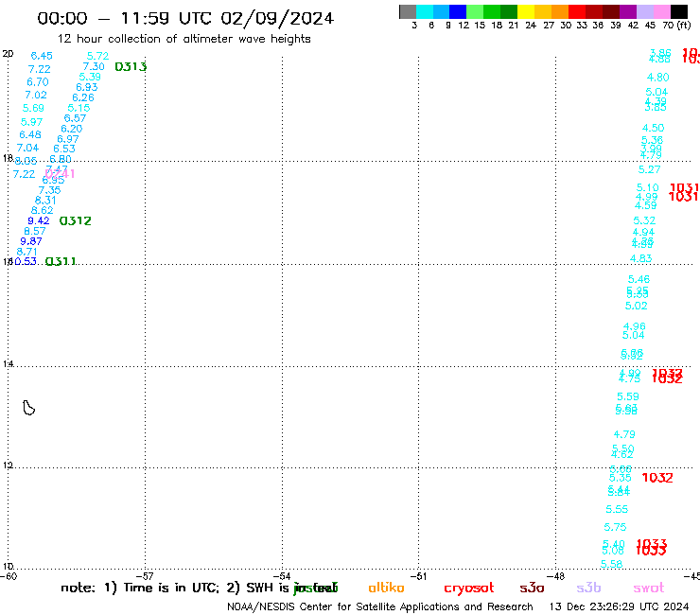This screenshot has height=615, width=700.
Task: Click wave height value 5.75
Action: pos(615,527)
